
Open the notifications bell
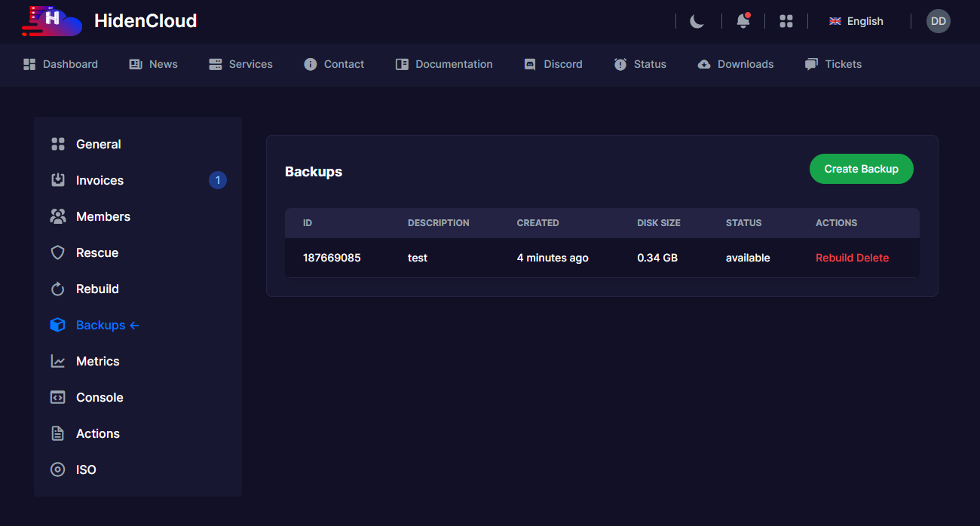(x=743, y=21)
